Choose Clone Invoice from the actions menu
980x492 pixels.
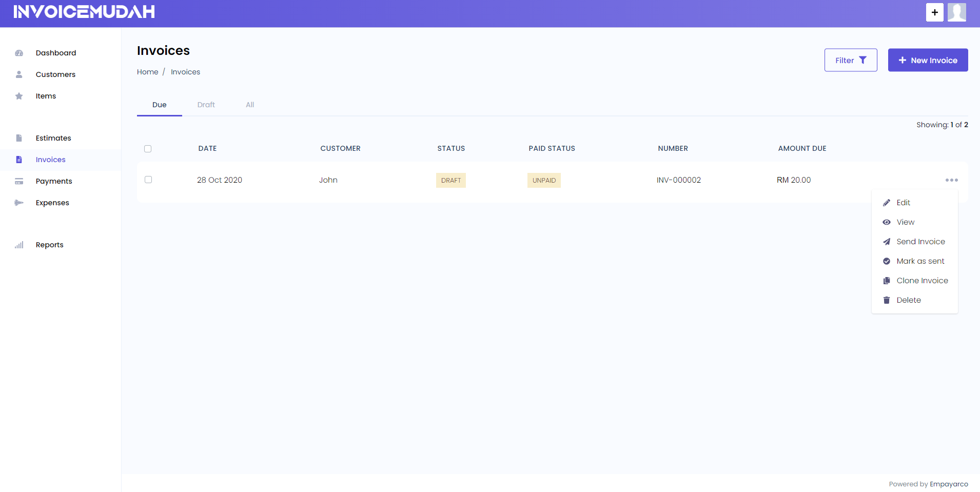(x=922, y=280)
